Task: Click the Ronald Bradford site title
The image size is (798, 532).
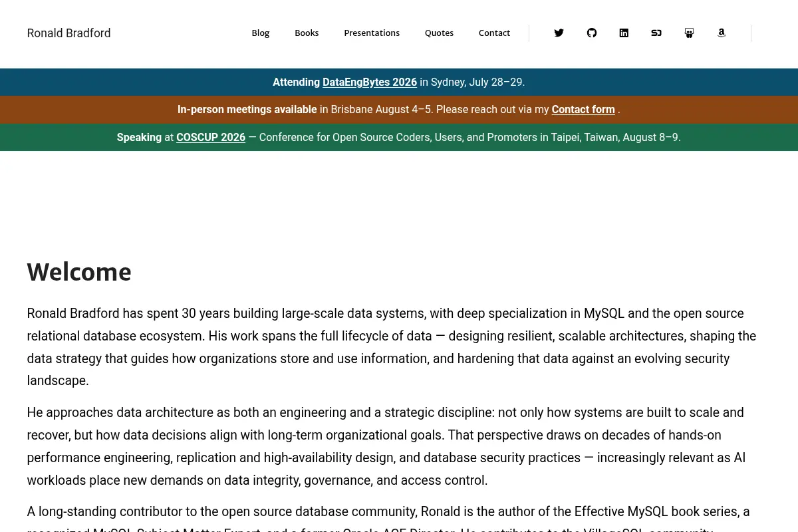Action: [69, 33]
